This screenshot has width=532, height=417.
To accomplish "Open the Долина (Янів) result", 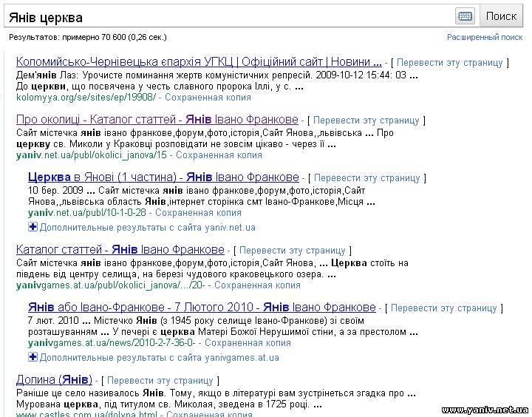I will click(x=54, y=379).
